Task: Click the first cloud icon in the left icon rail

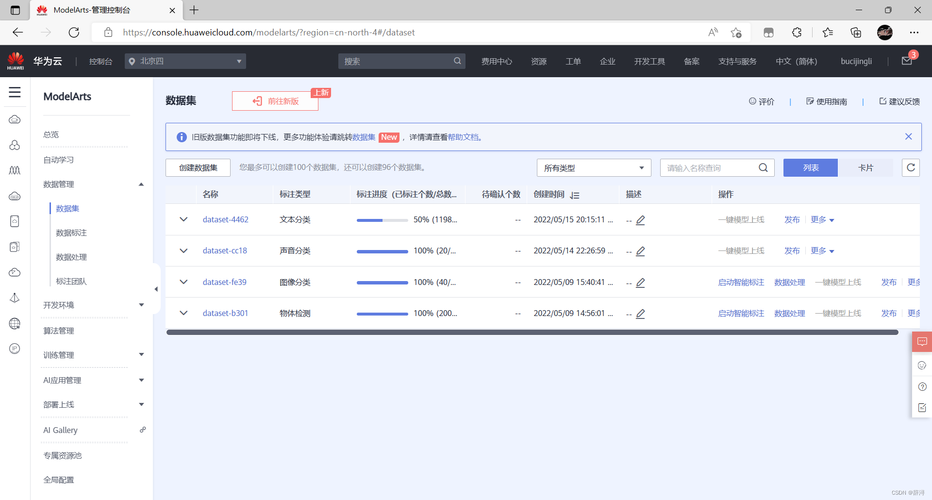Action: (x=15, y=120)
